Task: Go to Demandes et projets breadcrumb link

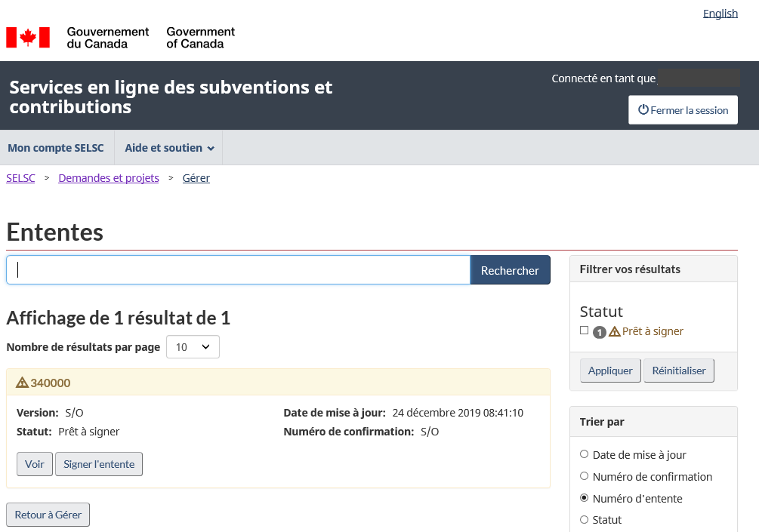Action: coord(109,178)
